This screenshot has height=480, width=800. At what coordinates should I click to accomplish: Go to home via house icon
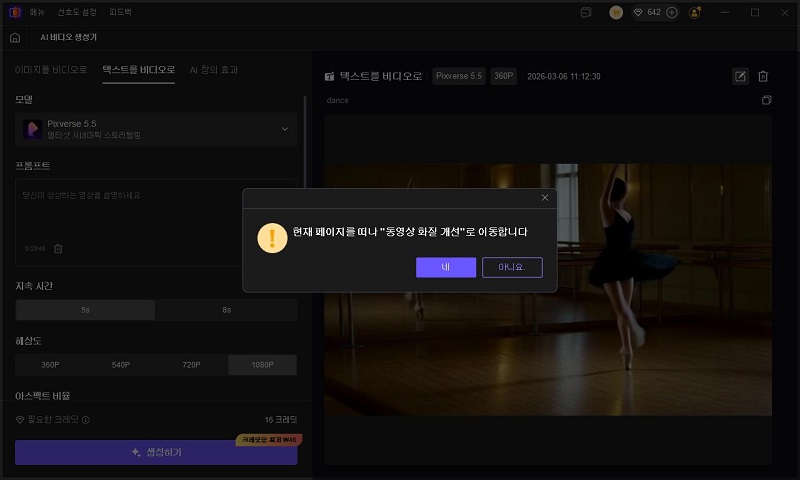[x=15, y=37]
